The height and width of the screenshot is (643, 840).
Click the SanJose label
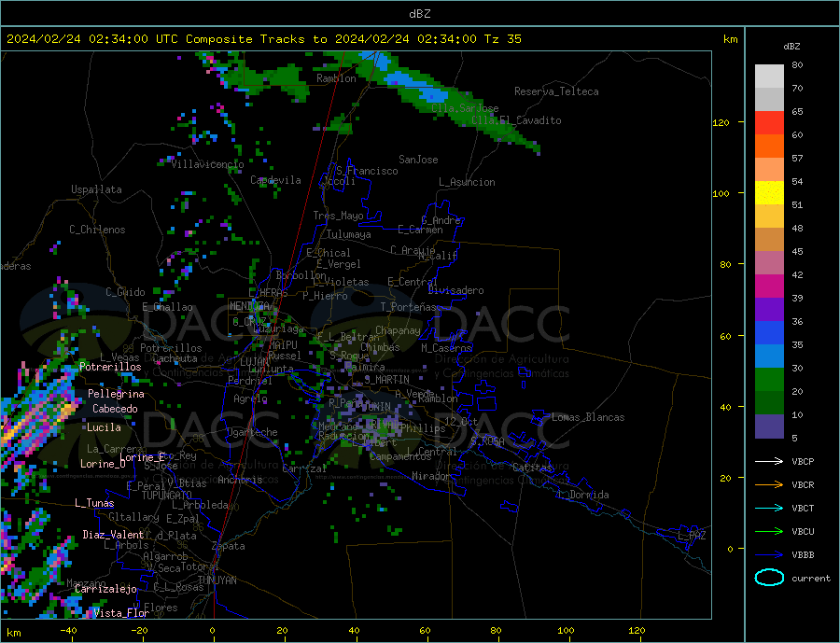(x=418, y=160)
